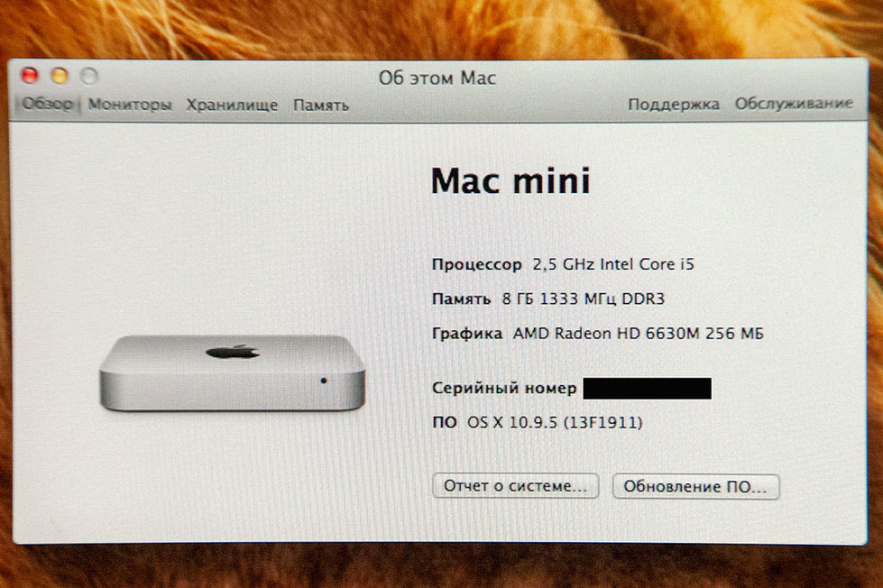The width and height of the screenshot is (883, 588).
Task: Go to the Обслуживание section
Action: point(794,104)
